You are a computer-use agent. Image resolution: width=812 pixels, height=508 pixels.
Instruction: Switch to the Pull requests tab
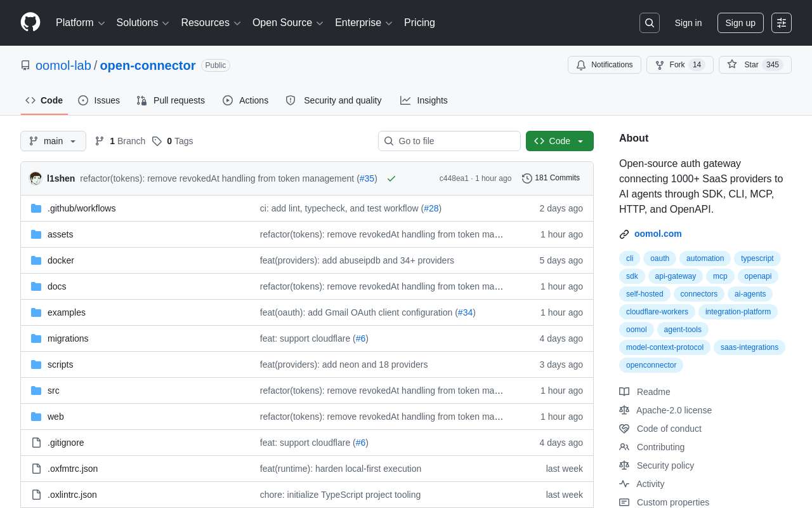point(171,100)
